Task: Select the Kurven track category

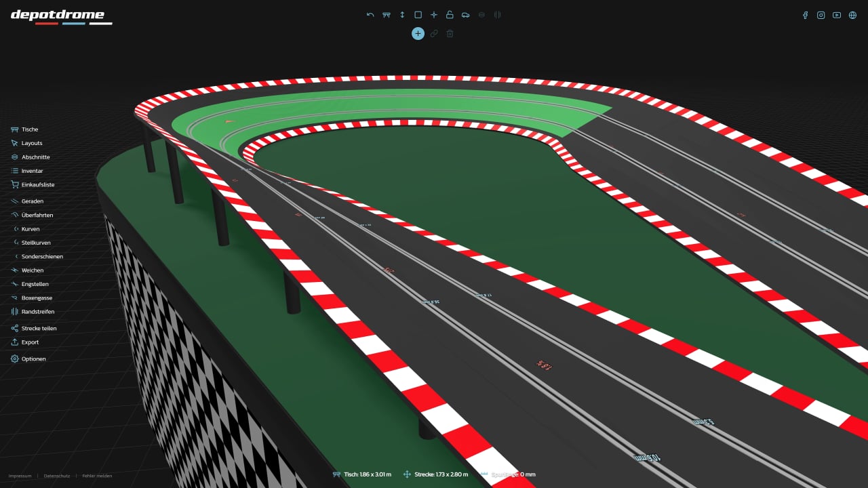Action: click(x=26, y=229)
